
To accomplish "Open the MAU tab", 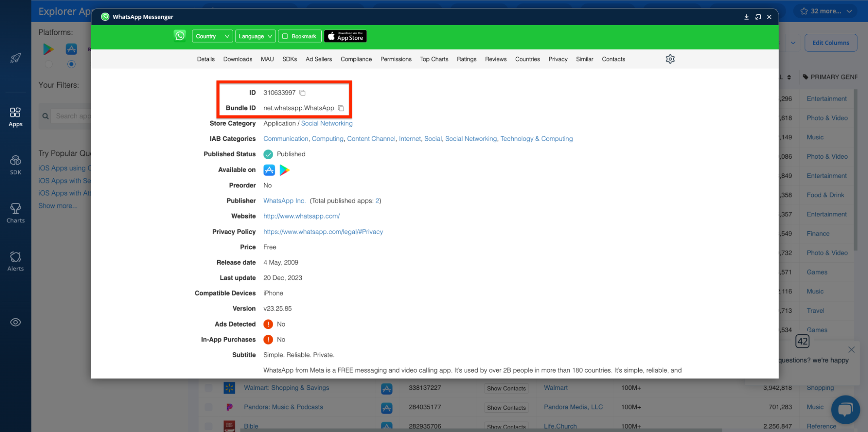I will (x=267, y=59).
